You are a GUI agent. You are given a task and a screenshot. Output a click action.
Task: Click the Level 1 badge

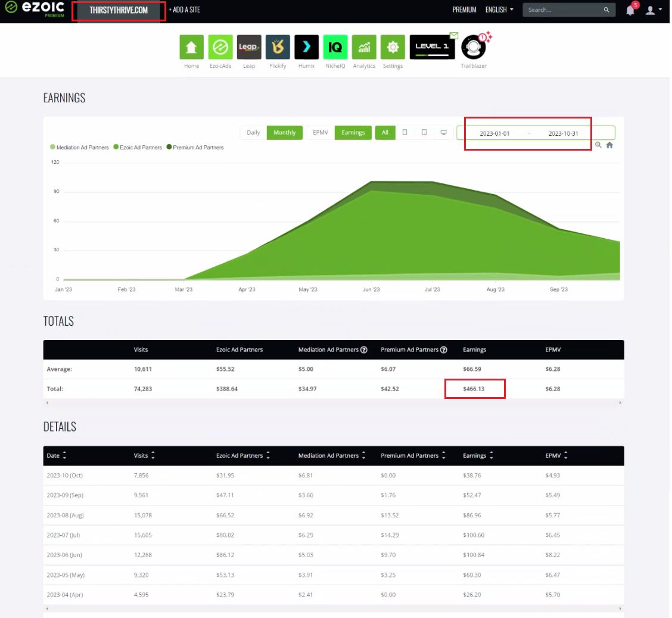tap(432, 47)
